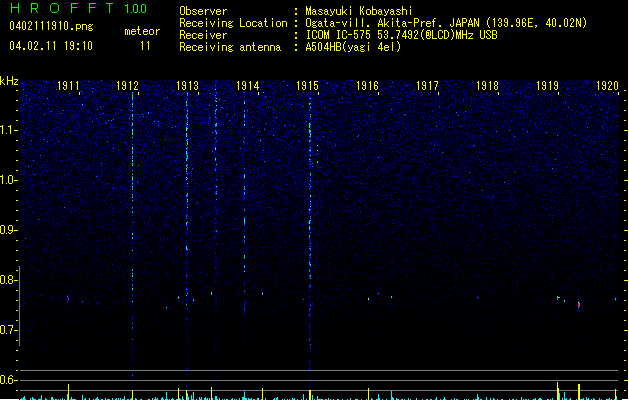This screenshot has height=400, width=629.
Task: Click the meteor count value 11
Action: (145, 46)
